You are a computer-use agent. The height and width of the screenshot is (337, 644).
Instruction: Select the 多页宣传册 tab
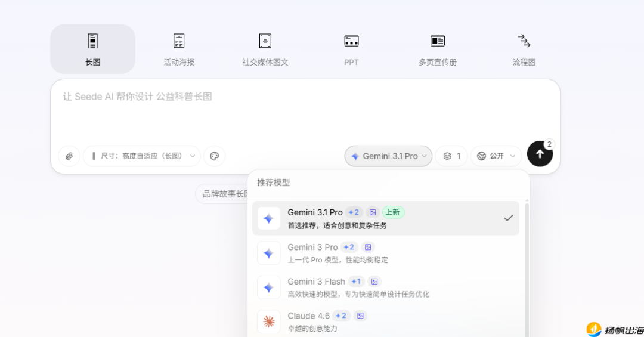click(438, 50)
